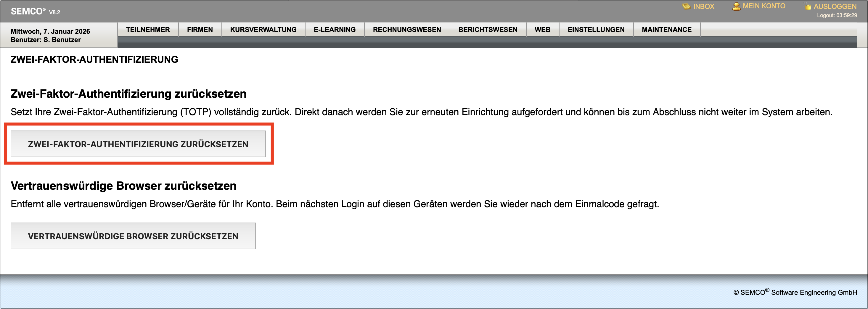The height and width of the screenshot is (309, 868).
Task: Open the WEB tab
Action: click(542, 29)
